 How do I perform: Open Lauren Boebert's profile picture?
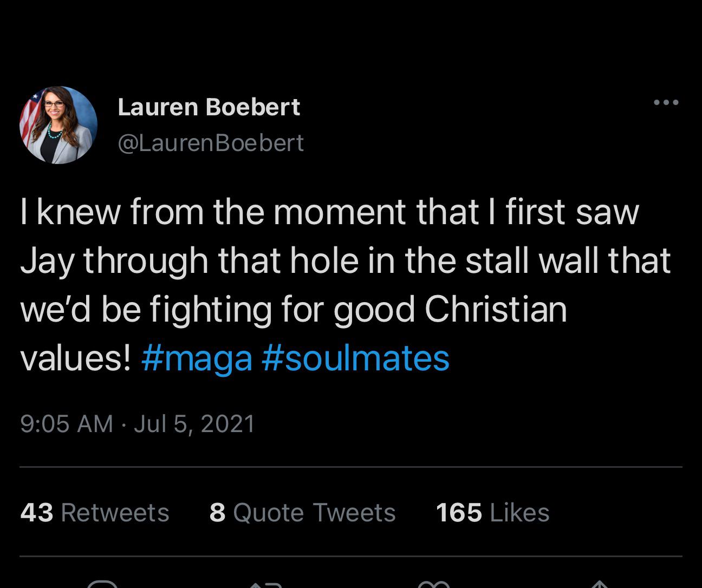[58, 125]
